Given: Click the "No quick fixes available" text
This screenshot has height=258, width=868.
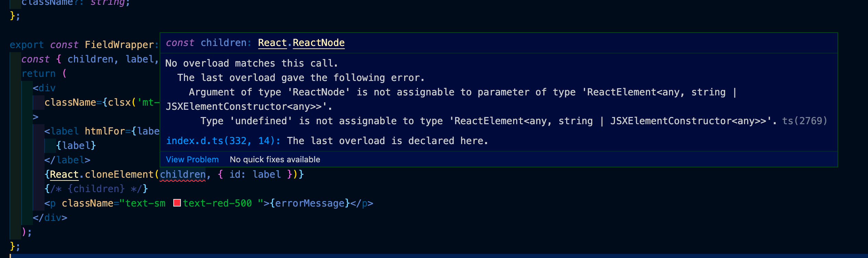Looking at the screenshot, I should (x=274, y=159).
